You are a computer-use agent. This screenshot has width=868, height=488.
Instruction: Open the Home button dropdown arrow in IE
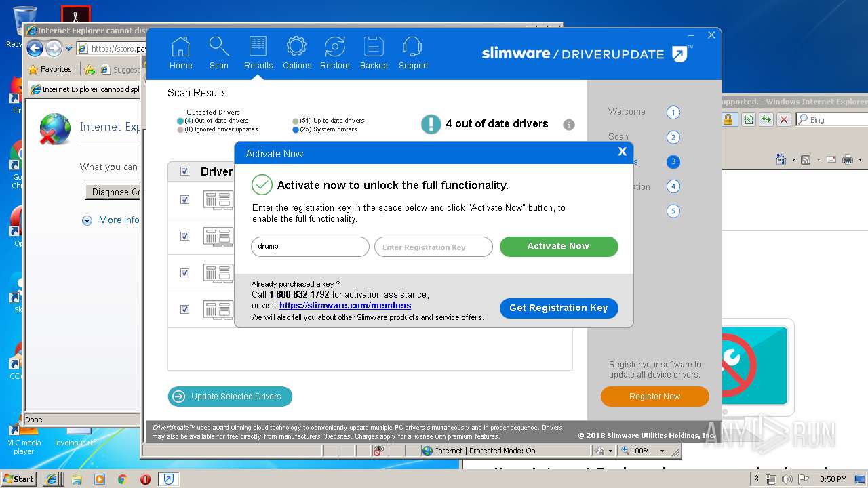pos(793,160)
